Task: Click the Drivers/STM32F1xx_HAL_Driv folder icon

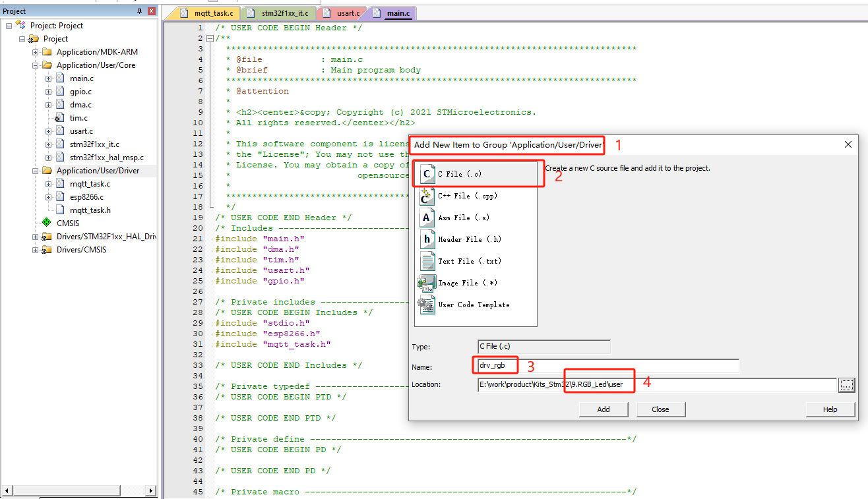Action: coord(47,237)
